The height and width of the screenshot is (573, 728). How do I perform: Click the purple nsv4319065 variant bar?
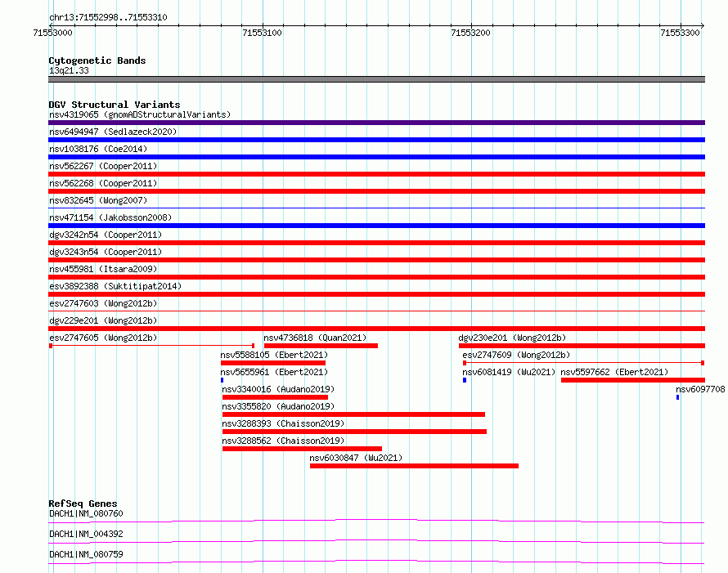(376, 123)
